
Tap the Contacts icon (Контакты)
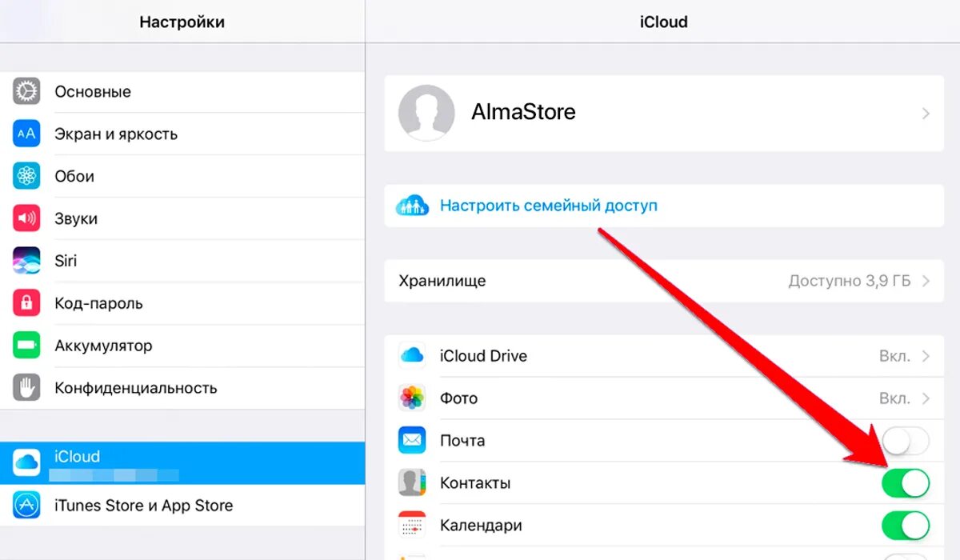412,483
